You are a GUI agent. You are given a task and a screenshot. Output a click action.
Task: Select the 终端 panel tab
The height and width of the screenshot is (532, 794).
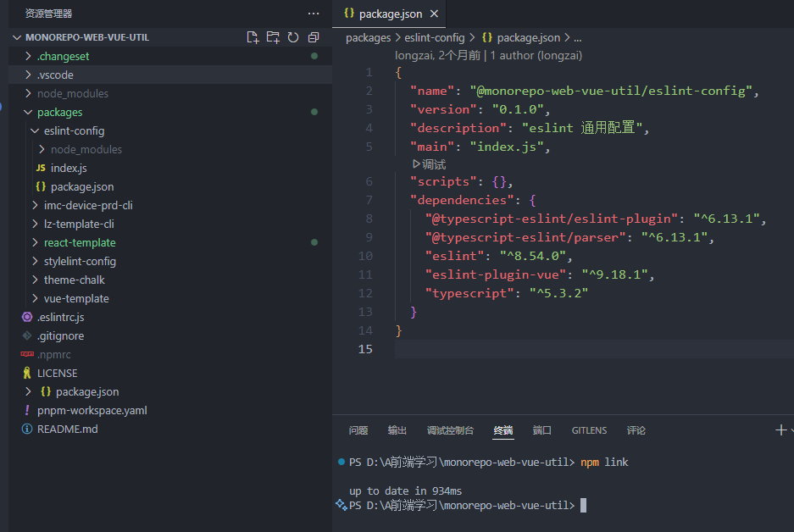tap(503, 430)
